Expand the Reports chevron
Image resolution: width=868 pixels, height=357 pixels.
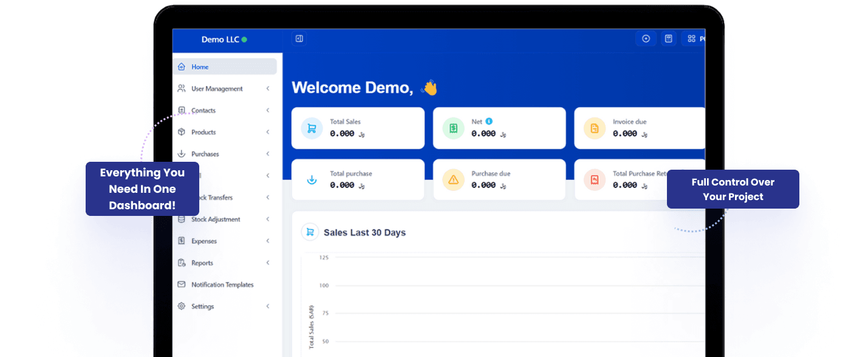(268, 263)
